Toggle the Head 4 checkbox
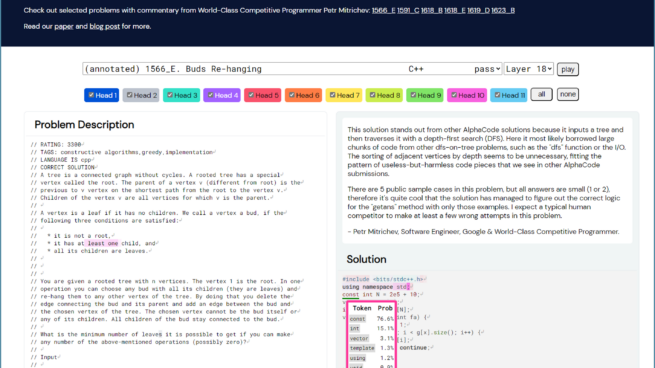 tap(211, 95)
